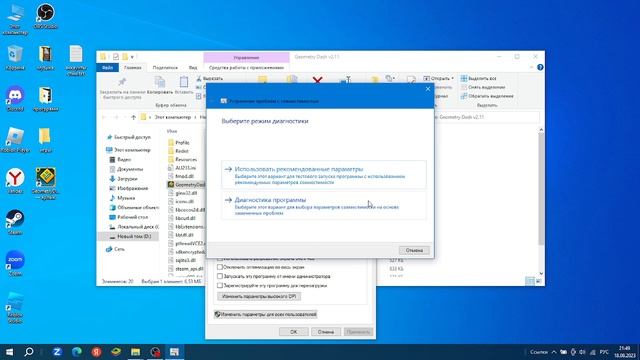Switch Explorer to details view button
Screen dimensions: 640x360
tap(529, 281)
